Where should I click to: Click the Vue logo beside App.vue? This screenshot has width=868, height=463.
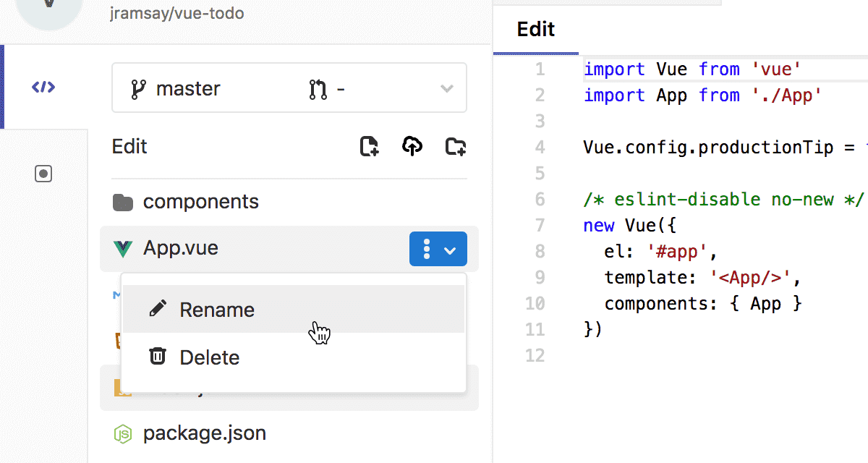point(123,247)
